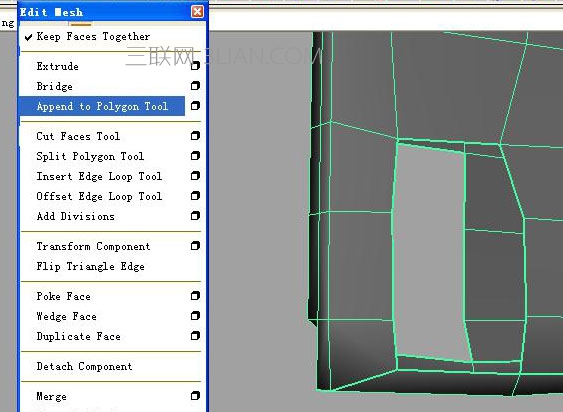
Task: Open Merge options box
Action: (x=195, y=396)
